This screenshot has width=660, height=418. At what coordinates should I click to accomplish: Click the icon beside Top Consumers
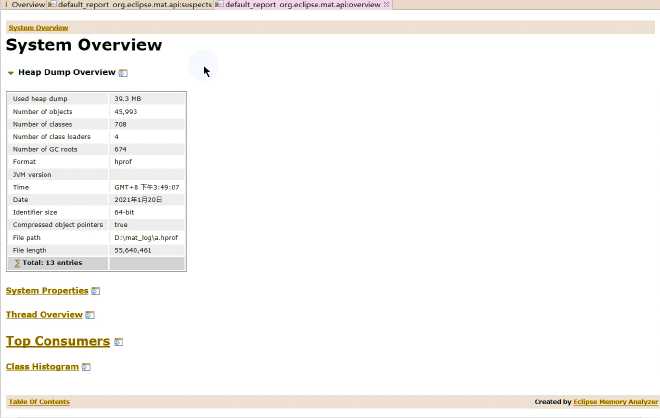coord(118,342)
